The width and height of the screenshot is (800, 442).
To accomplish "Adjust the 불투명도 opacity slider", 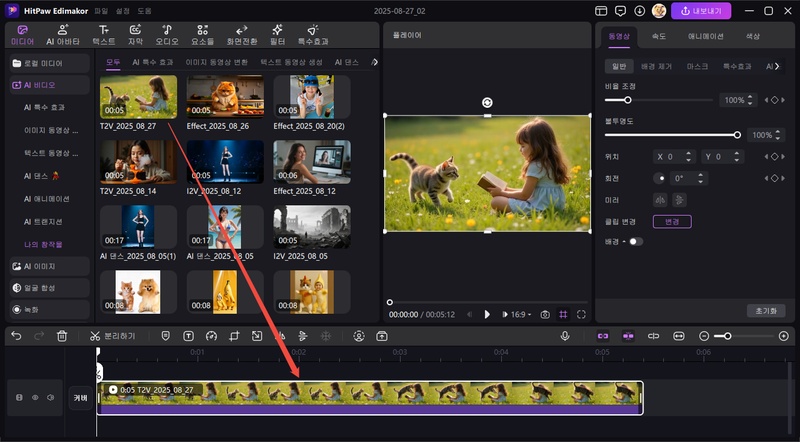I will 672,135.
